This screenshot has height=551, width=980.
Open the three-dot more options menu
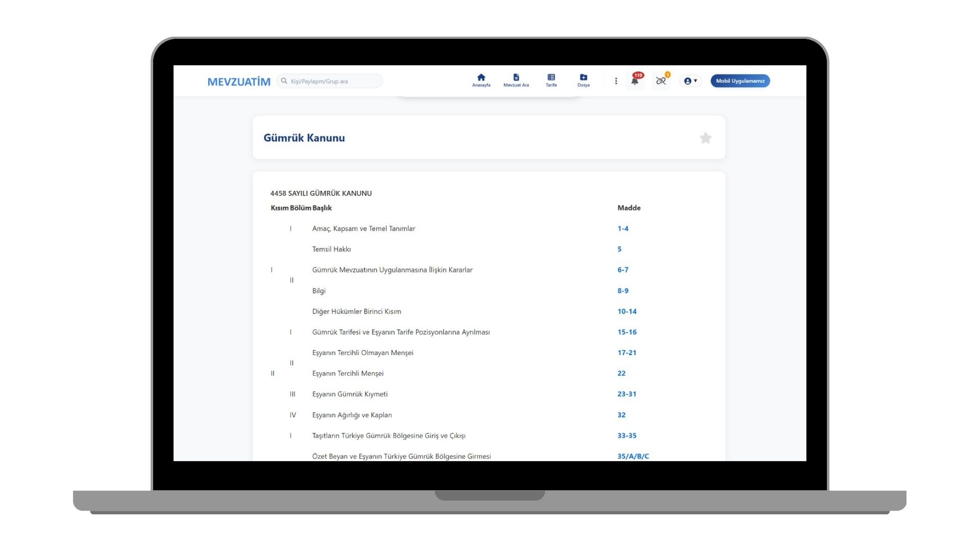pyautogui.click(x=616, y=81)
